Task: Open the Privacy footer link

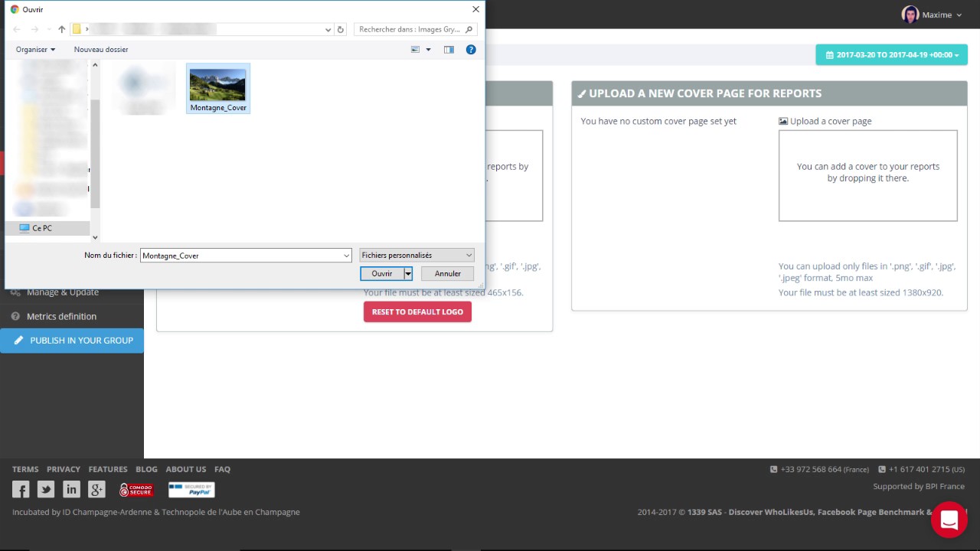Action: tap(64, 469)
